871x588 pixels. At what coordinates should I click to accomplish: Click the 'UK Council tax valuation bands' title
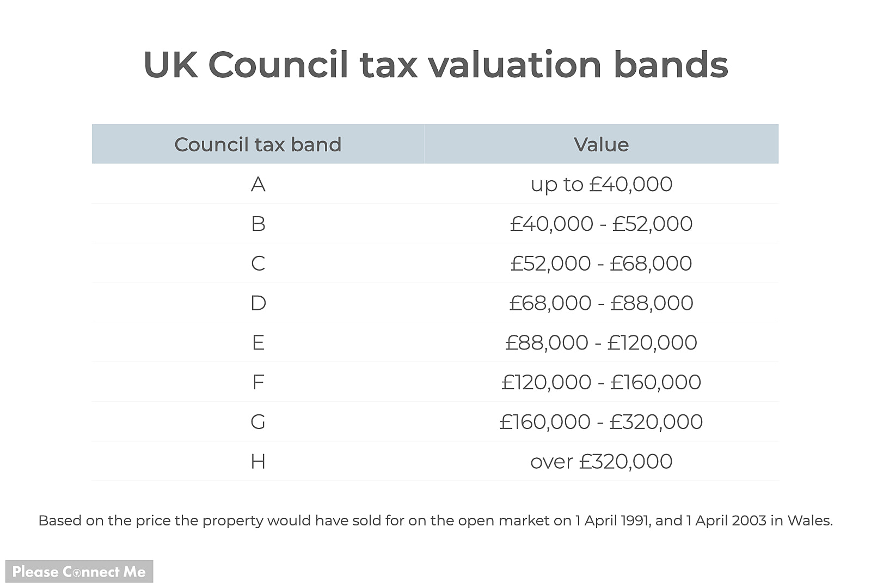[x=436, y=65]
